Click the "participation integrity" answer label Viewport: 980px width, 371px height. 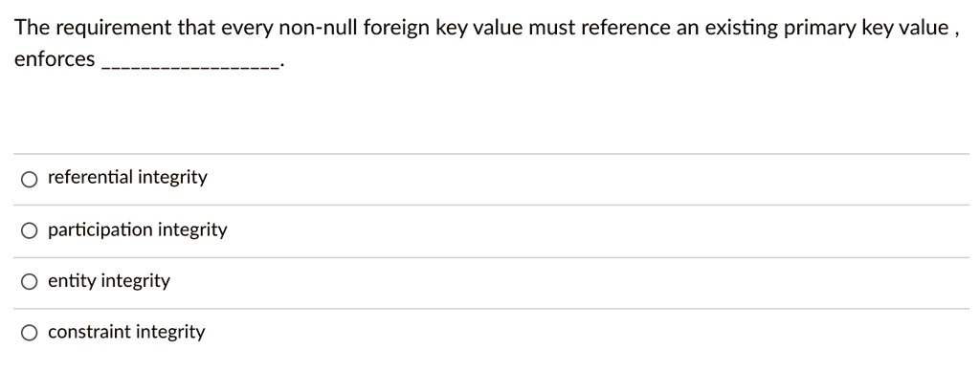(138, 230)
